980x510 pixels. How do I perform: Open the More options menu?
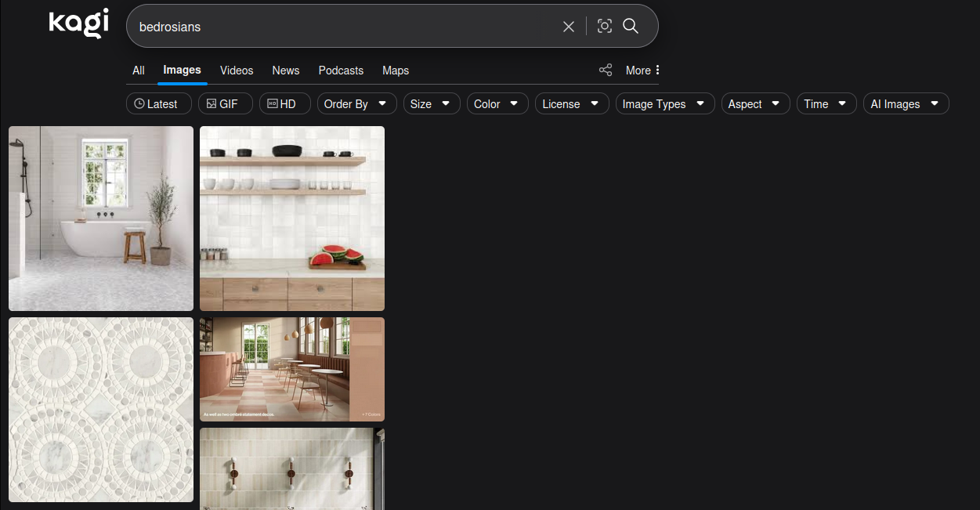pyautogui.click(x=642, y=71)
